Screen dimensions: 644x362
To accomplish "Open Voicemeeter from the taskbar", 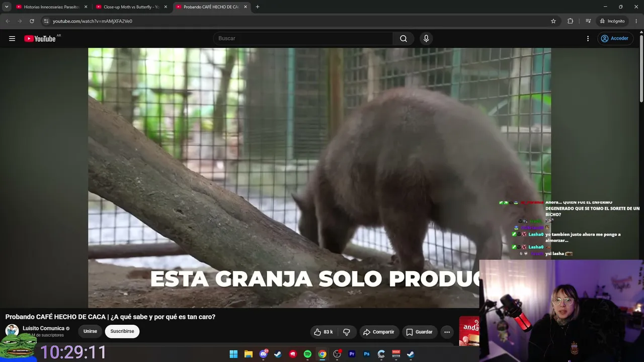I will click(396, 354).
